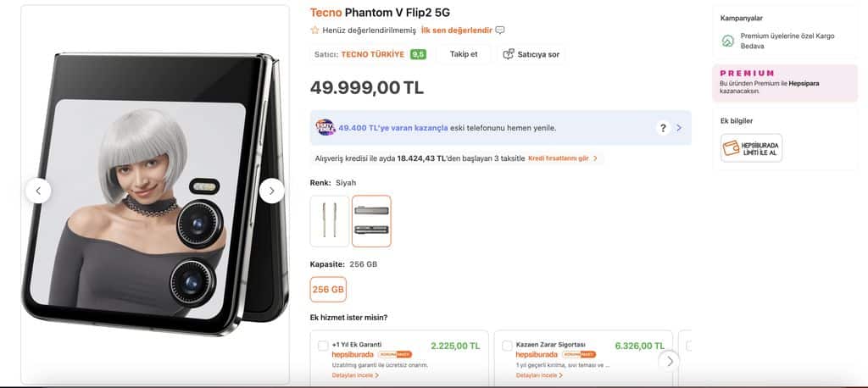Choose the gold color variant swatch

pos(330,221)
